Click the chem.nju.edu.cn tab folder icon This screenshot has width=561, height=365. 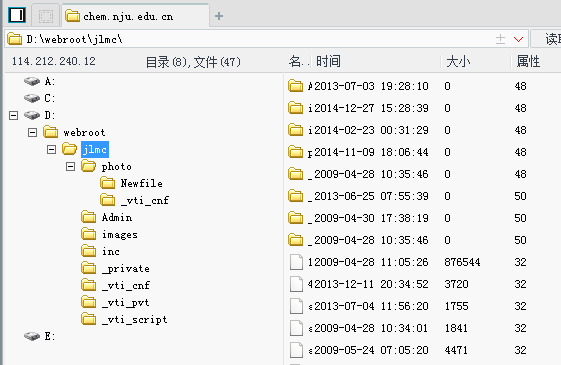tap(72, 16)
